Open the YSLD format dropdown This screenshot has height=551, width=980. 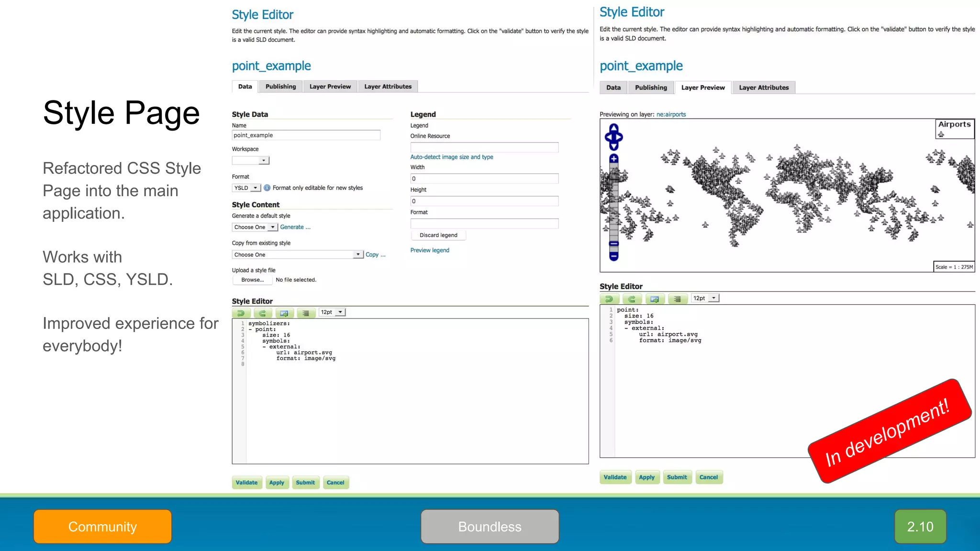pos(246,188)
